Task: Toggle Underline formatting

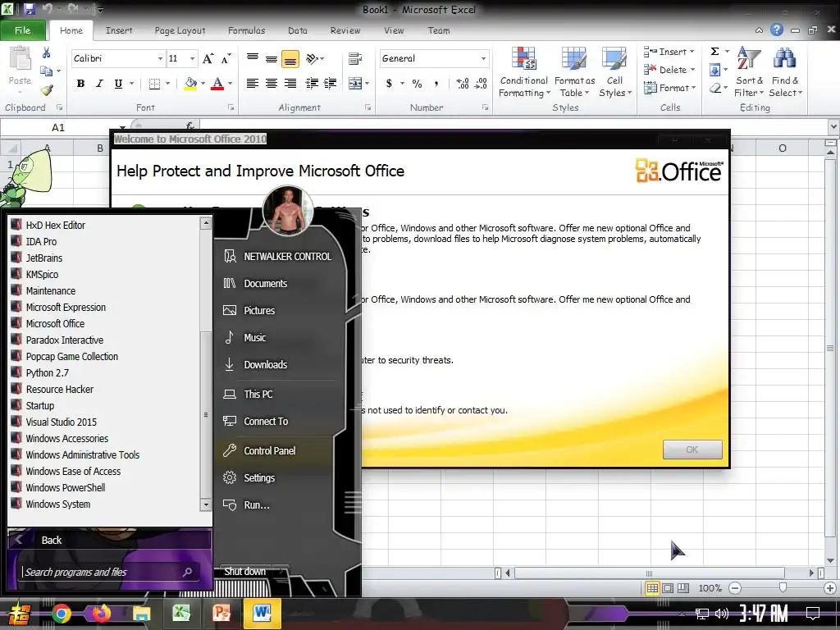Action: (118, 83)
